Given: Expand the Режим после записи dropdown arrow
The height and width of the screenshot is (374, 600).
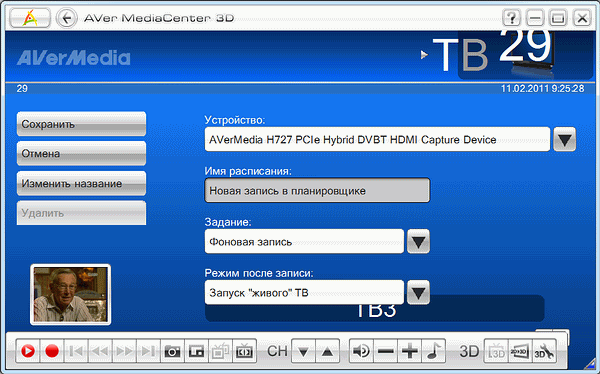Looking at the screenshot, I should coord(418,292).
